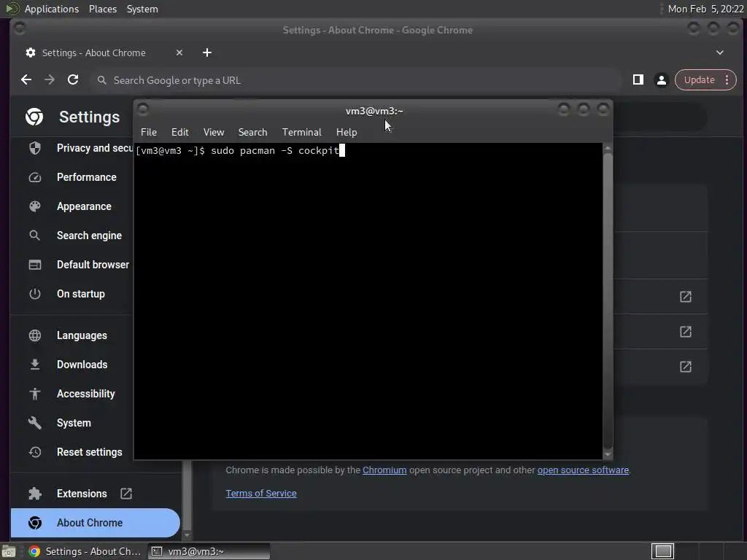Open the Extensions sidebar entry
The height and width of the screenshot is (560, 747).
click(x=82, y=494)
